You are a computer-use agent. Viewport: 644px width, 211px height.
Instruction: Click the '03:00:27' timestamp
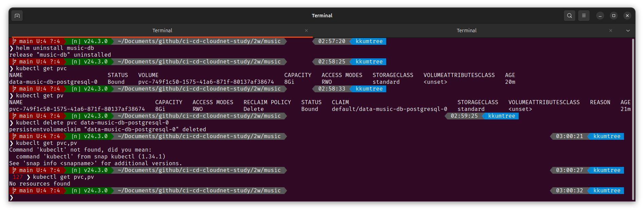[570, 170]
